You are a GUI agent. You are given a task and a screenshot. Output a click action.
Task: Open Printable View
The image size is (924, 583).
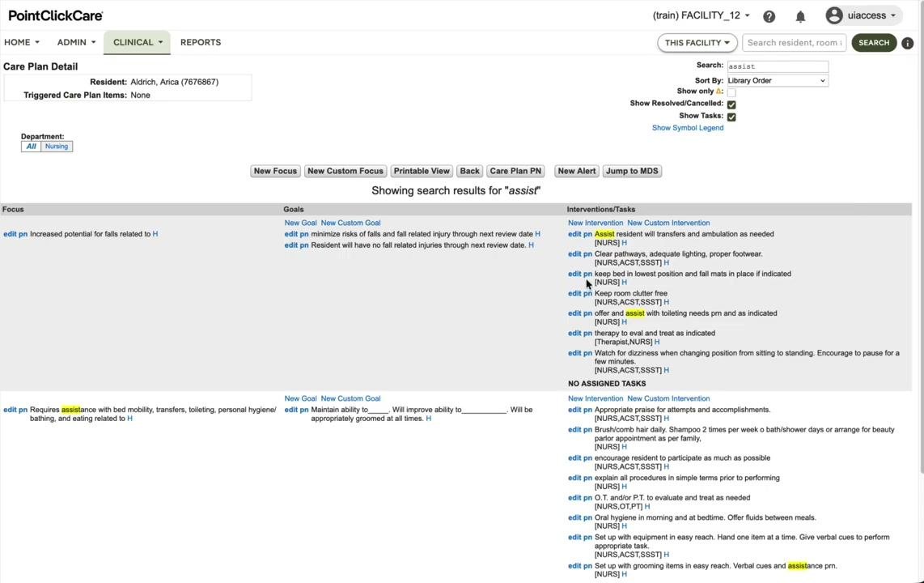[x=422, y=171]
